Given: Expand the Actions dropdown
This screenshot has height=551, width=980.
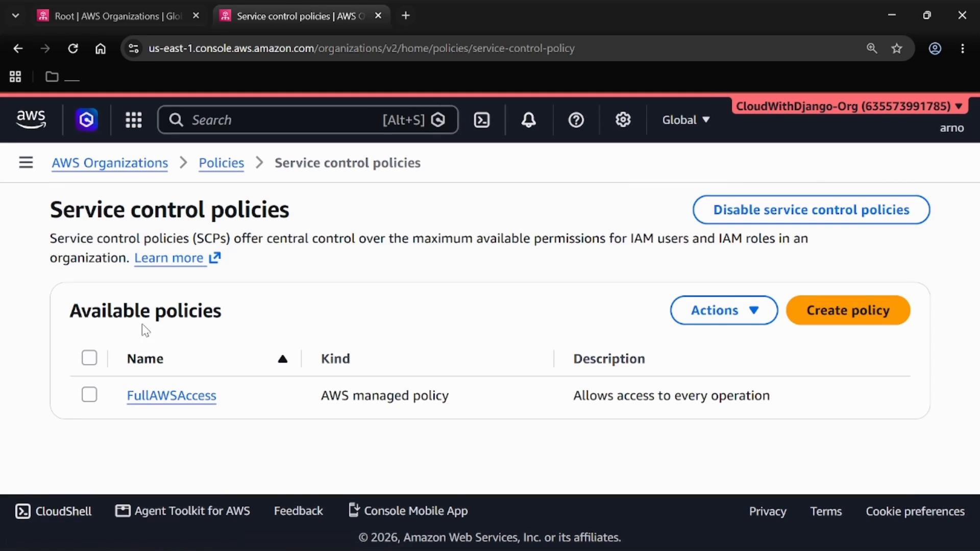Looking at the screenshot, I should [x=724, y=310].
